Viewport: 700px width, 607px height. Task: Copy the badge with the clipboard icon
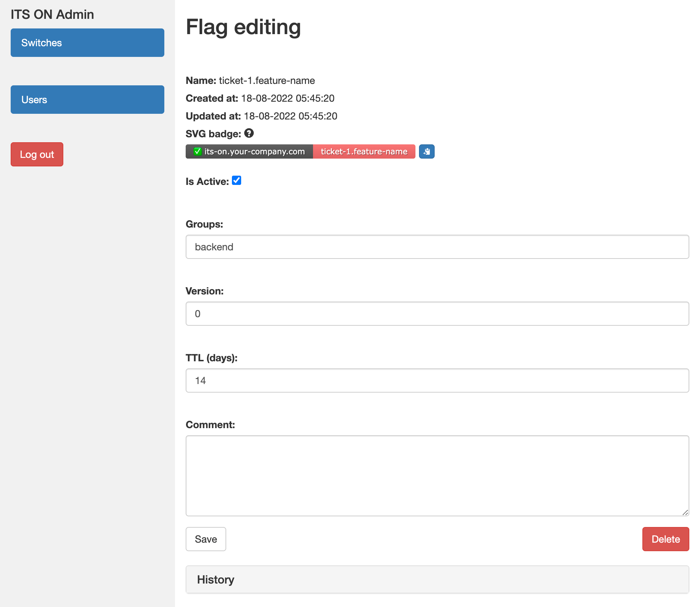click(426, 151)
